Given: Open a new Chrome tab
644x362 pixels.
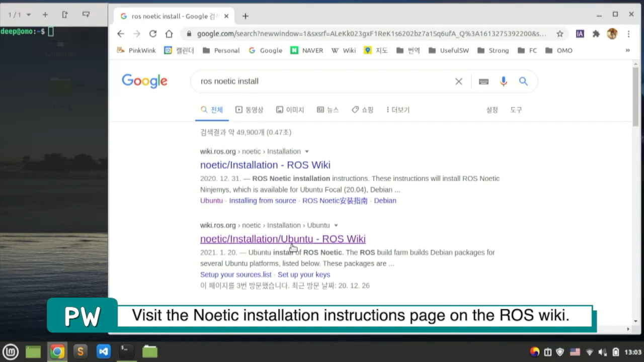Looking at the screenshot, I should click(x=245, y=16).
